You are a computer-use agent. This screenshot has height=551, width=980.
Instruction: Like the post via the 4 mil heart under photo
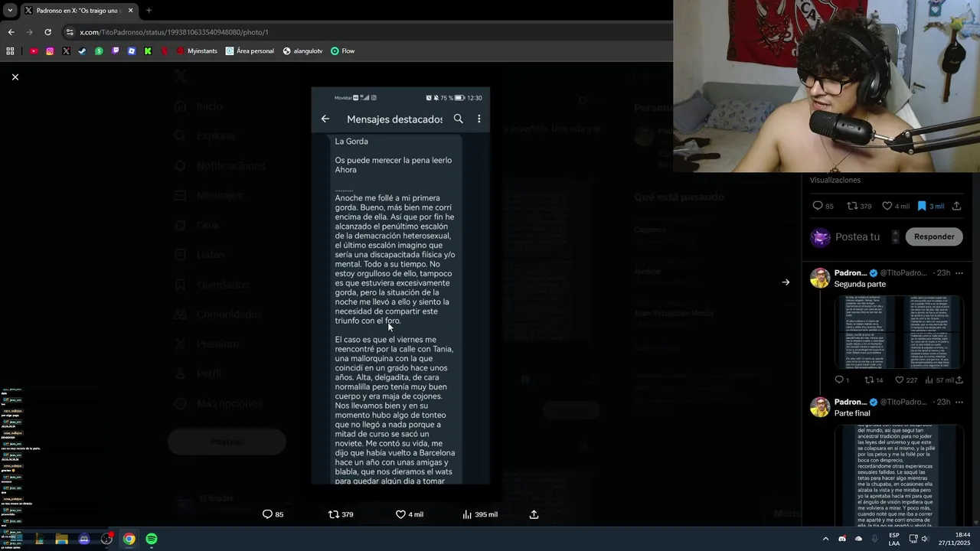(x=410, y=514)
